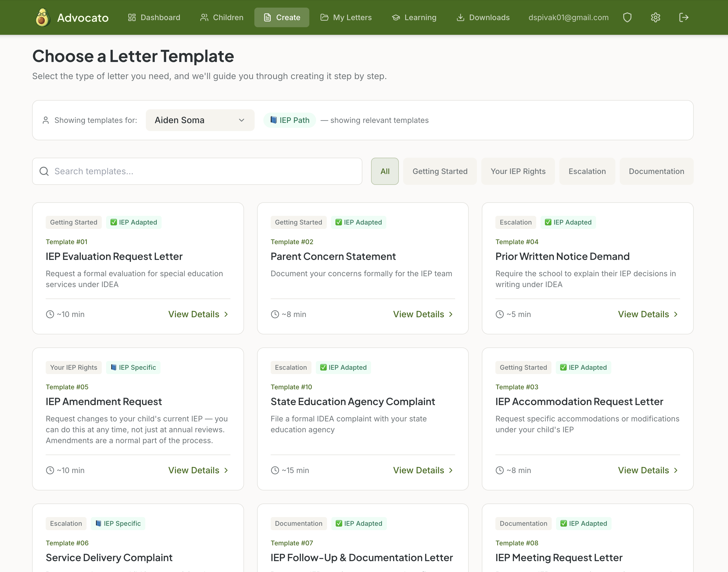Open Learning via the graduation cap icon
Image resolution: width=728 pixels, height=572 pixels.
point(396,17)
